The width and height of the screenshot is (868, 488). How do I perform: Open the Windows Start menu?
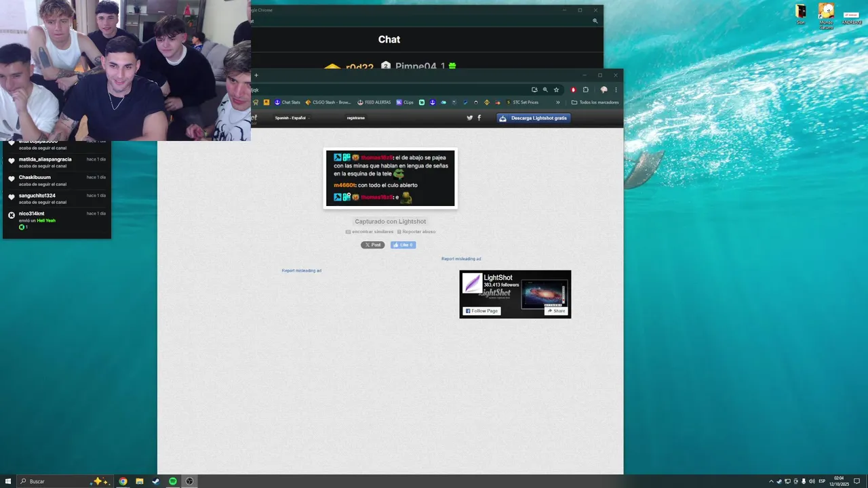point(8,481)
